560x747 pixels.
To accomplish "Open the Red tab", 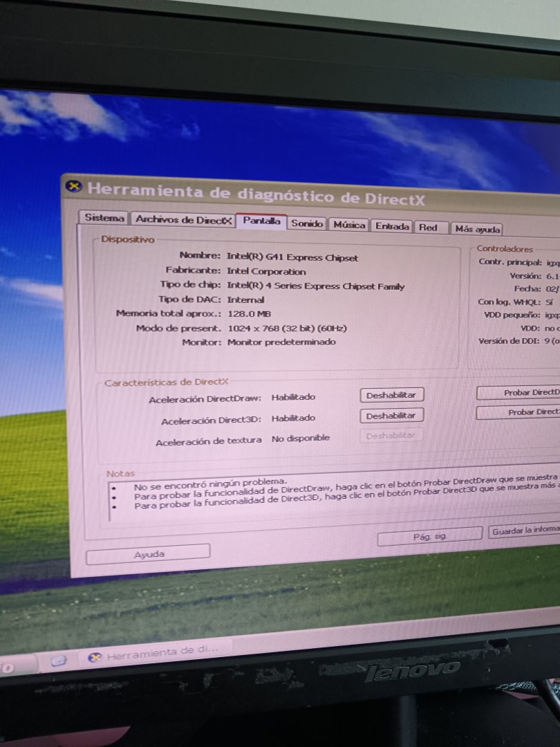I will coord(431,228).
